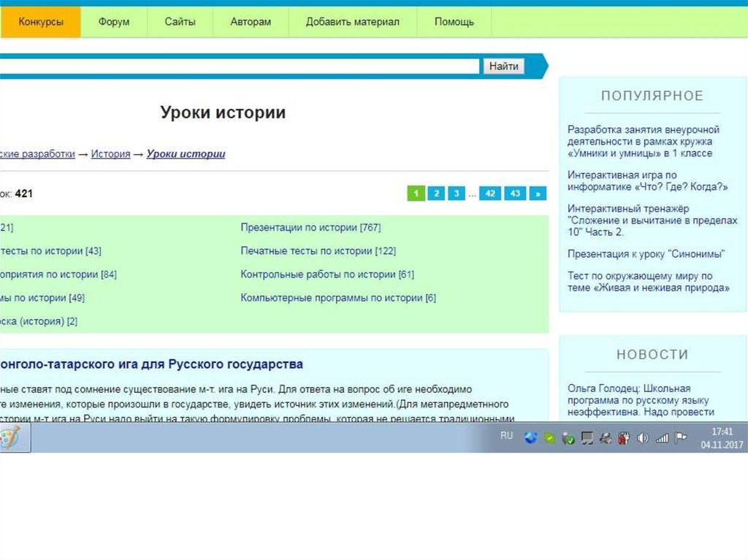Select the Добавить материал menu item
This screenshot has width=748, height=560.
click(x=353, y=22)
